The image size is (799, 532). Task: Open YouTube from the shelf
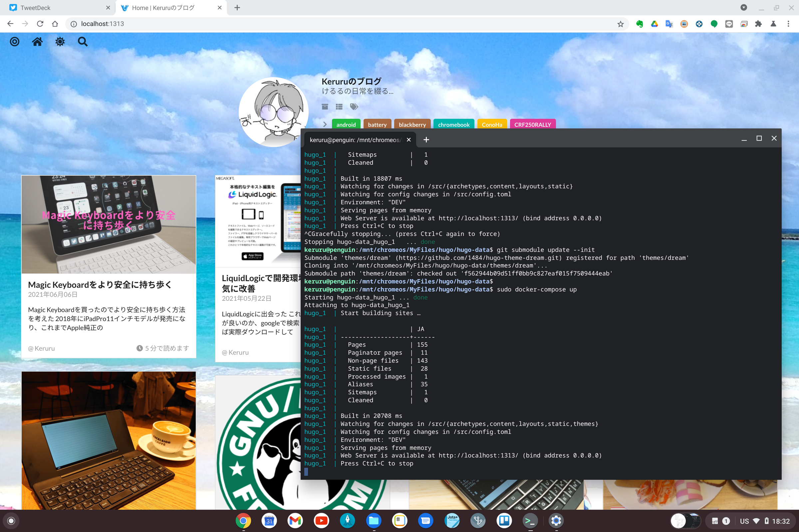[321, 520]
